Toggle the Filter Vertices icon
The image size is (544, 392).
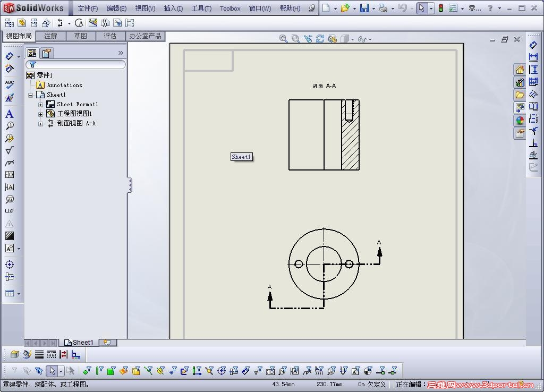click(87, 371)
